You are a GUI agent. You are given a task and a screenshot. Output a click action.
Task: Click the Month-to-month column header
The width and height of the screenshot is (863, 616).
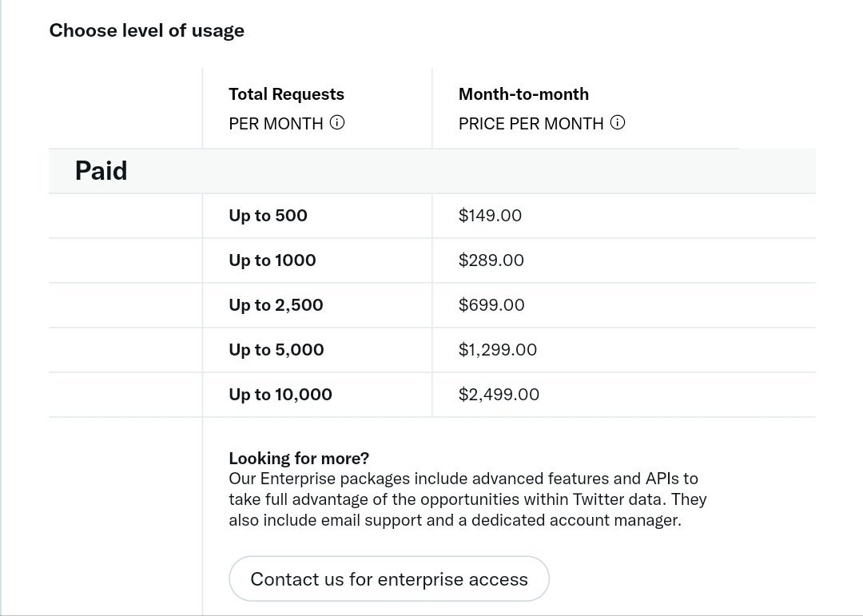coord(523,94)
